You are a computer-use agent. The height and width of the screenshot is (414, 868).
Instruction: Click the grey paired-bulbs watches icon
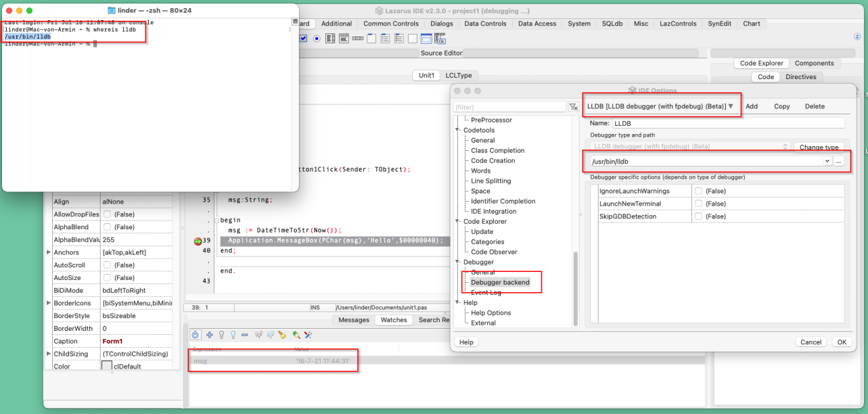tap(258, 335)
